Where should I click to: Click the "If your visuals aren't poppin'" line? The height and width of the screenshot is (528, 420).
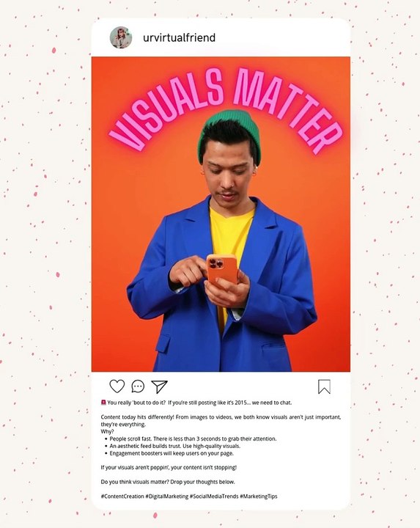(169, 467)
